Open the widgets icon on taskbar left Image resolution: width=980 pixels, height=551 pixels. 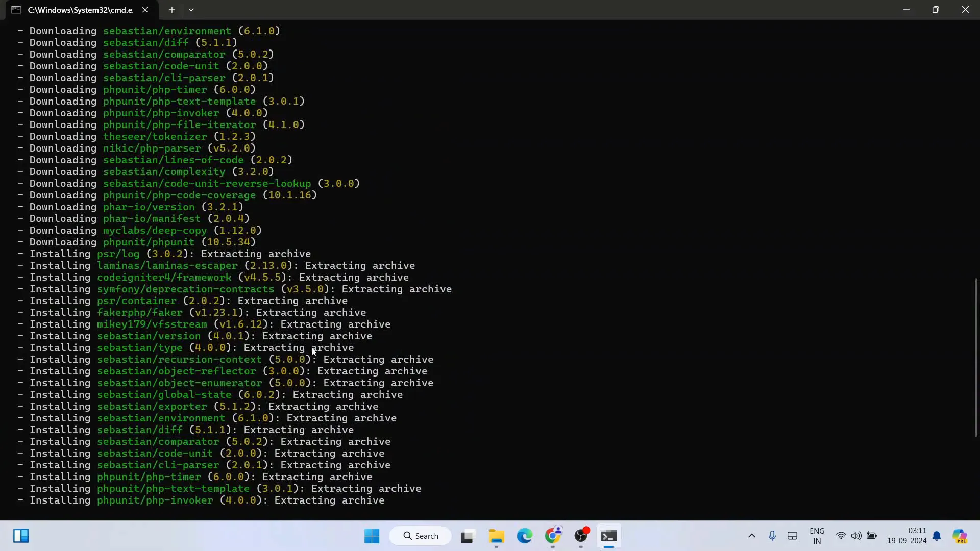tap(21, 536)
